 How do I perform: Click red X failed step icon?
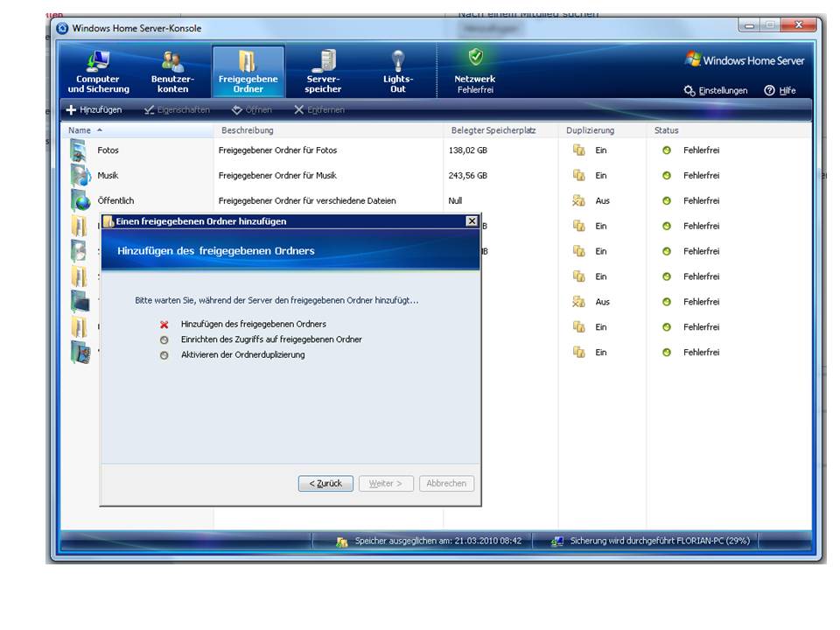pos(164,325)
